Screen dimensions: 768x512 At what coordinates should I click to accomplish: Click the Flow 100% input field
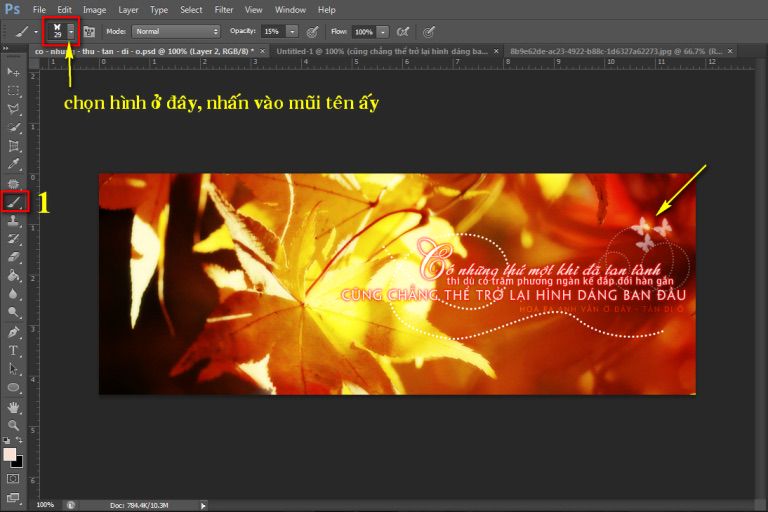click(364, 32)
